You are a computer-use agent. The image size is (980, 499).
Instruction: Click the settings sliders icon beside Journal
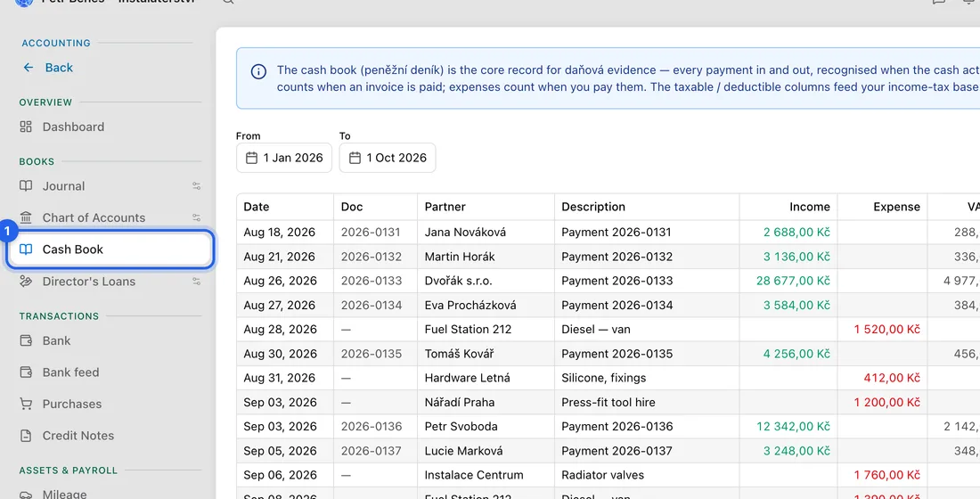[196, 186]
